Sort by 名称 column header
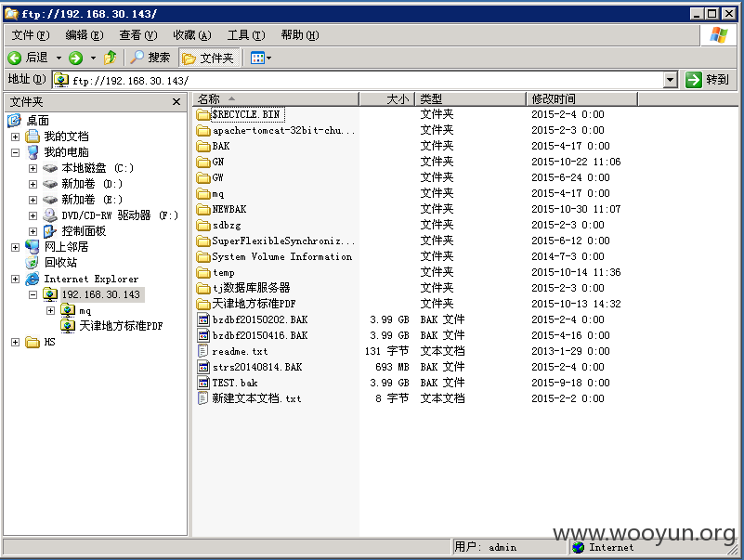Screen dimensions: 744x560 point(275,98)
